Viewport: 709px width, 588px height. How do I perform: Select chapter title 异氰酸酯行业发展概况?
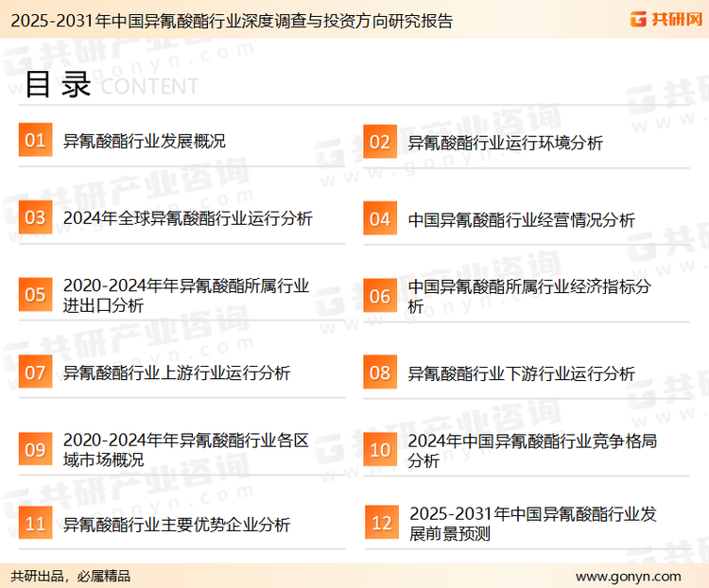pyautogui.click(x=145, y=141)
